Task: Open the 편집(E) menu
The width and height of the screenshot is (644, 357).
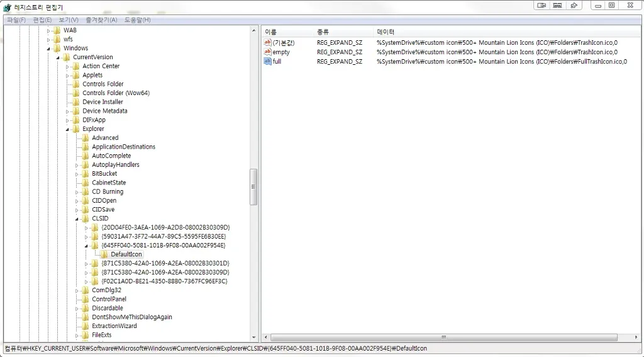Action: [x=42, y=20]
